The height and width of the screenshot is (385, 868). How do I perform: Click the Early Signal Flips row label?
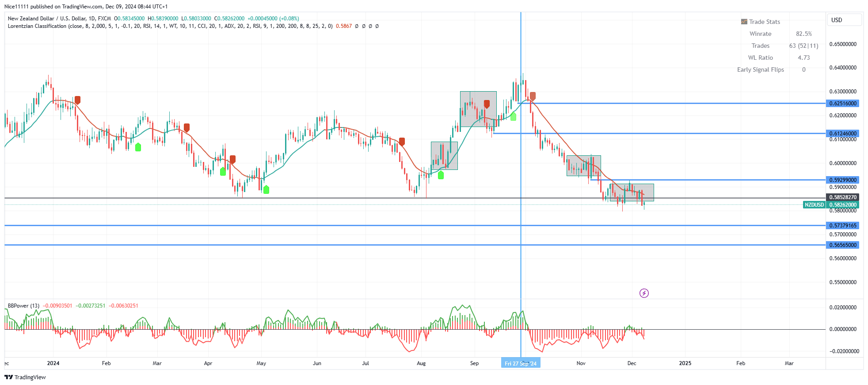pos(761,69)
